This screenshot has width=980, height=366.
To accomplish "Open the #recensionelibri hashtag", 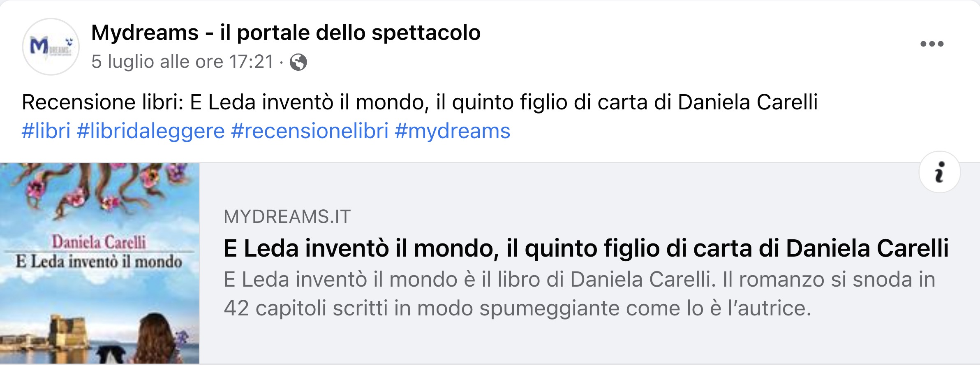I will 310,131.
